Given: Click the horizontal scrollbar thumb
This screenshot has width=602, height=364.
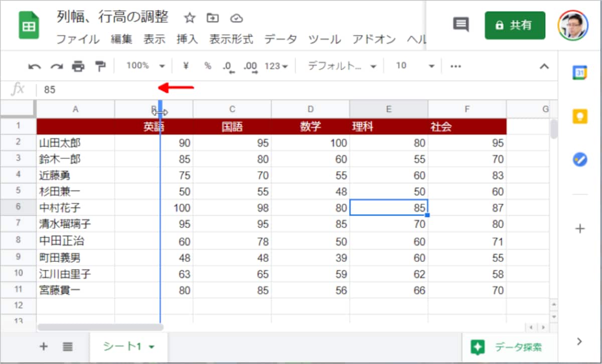Looking at the screenshot, I should pos(100,327).
